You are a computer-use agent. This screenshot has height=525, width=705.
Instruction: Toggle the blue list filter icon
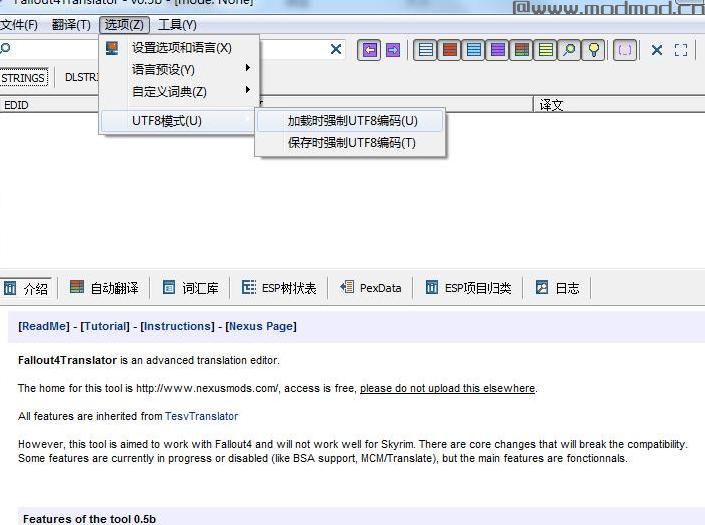pyautogui.click(x=474, y=50)
